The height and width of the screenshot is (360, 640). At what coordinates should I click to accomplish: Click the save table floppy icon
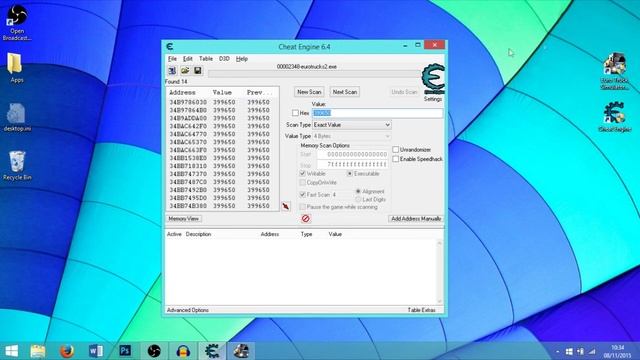pyautogui.click(x=198, y=71)
